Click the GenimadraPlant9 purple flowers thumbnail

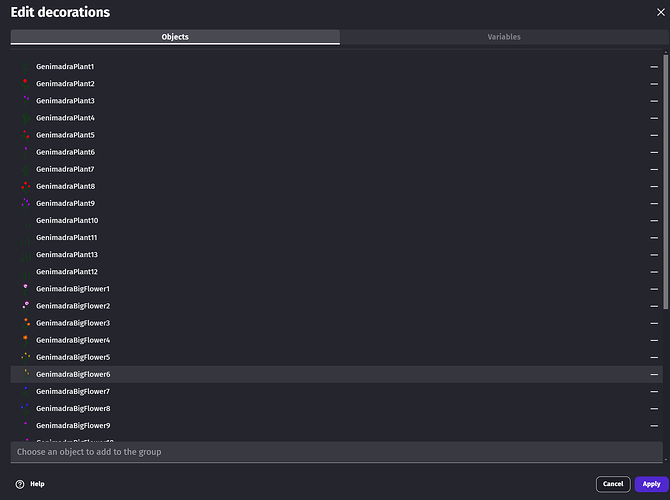25,203
